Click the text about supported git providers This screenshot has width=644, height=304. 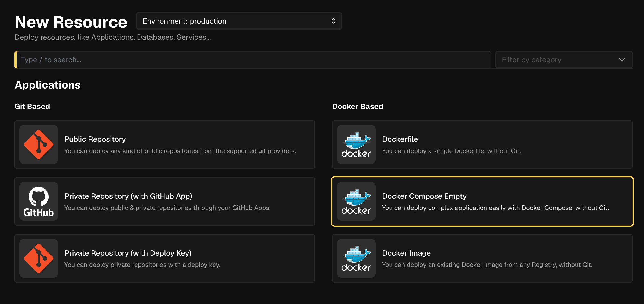pos(180,151)
